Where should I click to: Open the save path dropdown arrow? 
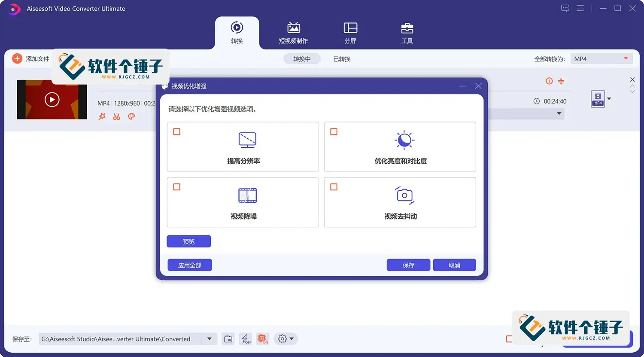[x=210, y=339]
